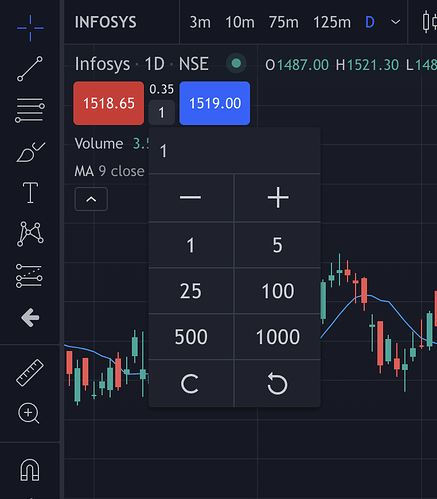Switch to the 125m timeframe
The height and width of the screenshot is (499, 437).
tap(332, 22)
